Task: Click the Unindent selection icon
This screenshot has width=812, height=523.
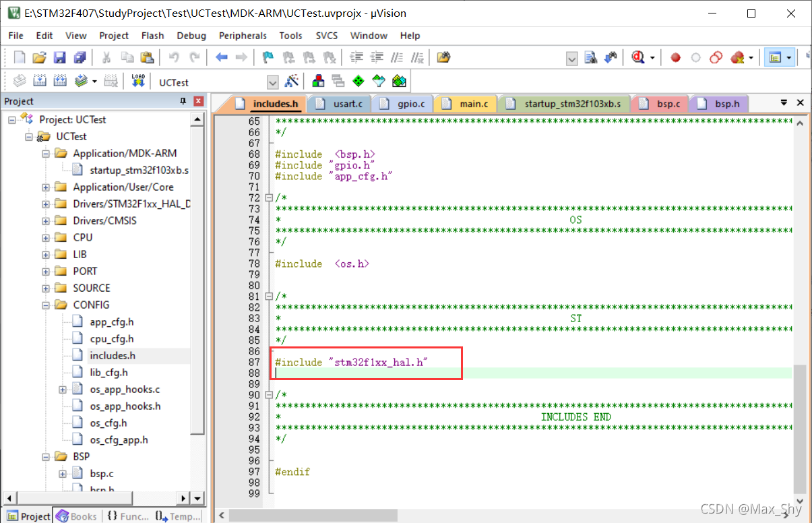Action: [x=377, y=58]
